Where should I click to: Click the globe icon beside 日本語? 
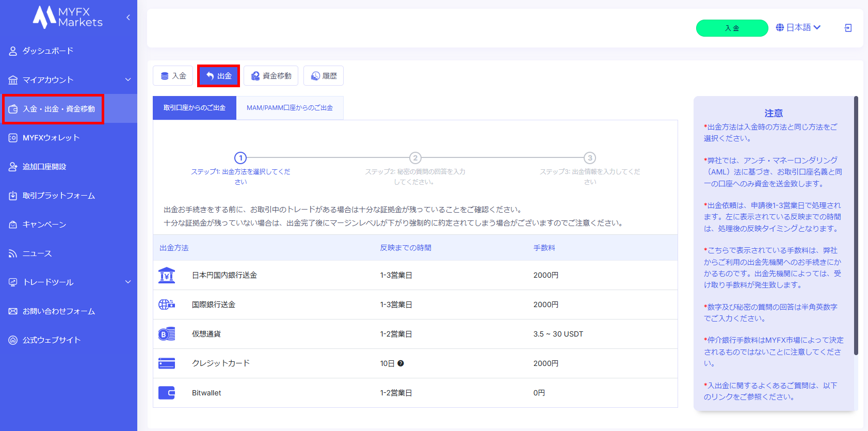[780, 27]
